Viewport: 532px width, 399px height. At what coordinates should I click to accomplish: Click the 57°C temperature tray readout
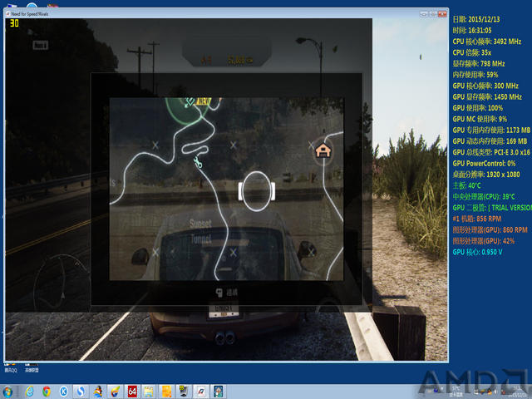coord(456,392)
